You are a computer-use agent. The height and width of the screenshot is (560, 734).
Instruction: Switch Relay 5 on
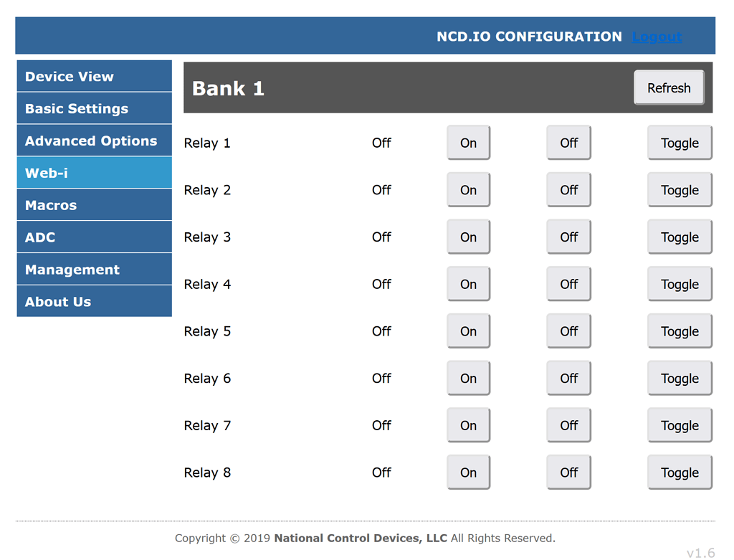[x=468, y=331]
